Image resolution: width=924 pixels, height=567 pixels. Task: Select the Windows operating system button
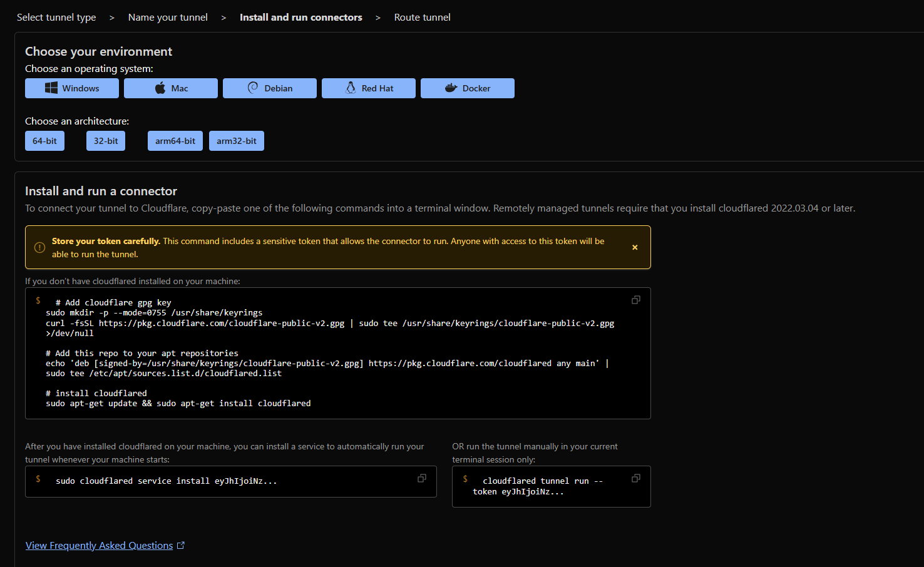72,88
